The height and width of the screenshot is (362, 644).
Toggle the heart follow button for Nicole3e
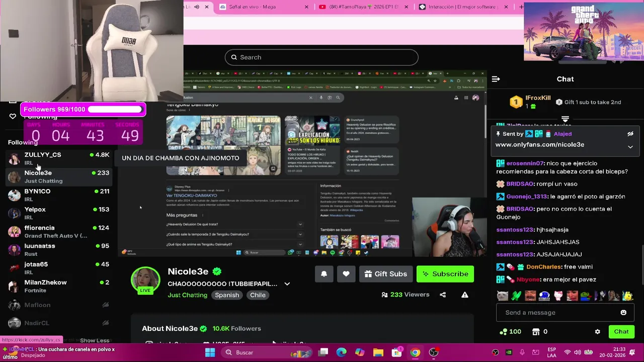tap(346, 274)
